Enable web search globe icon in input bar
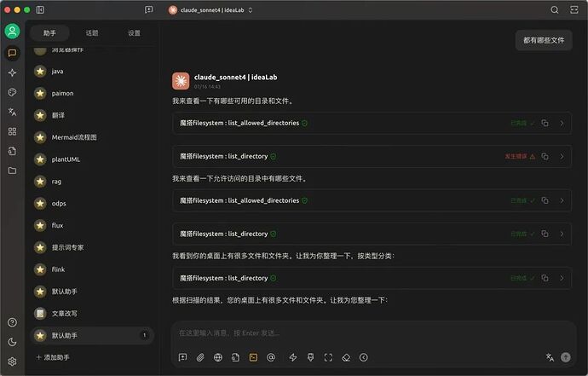 [218, 357]
